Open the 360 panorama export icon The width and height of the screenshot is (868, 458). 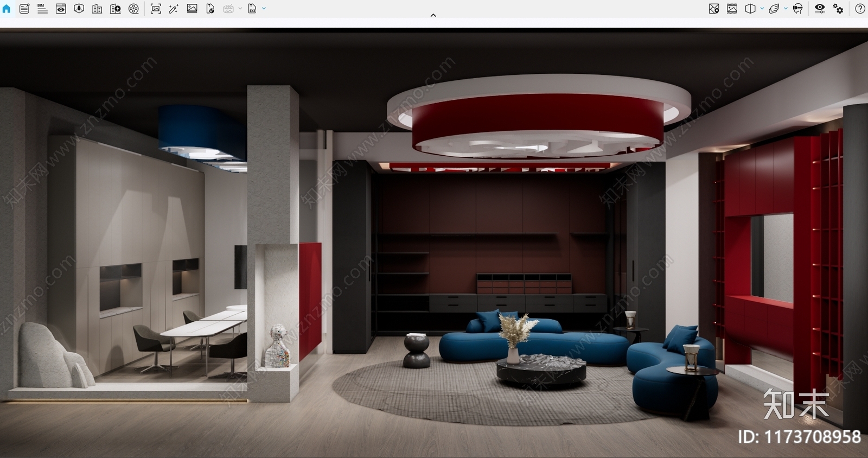click(x=228, y=9)
